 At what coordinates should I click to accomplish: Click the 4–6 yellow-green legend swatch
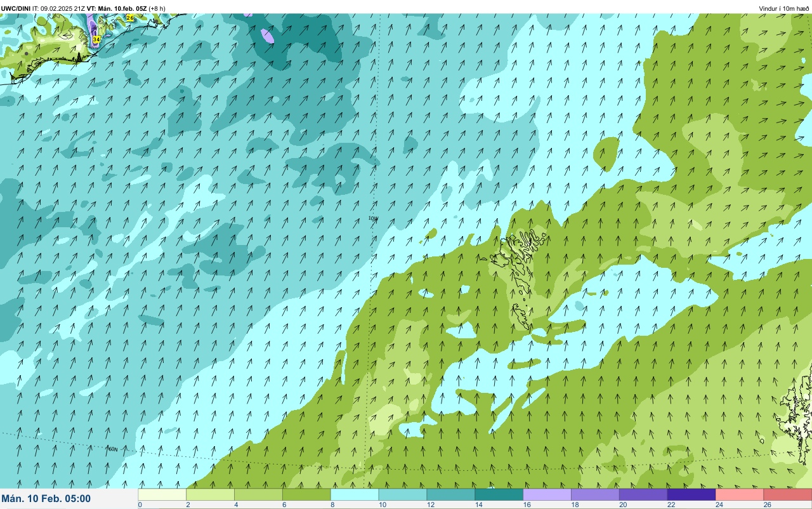259,494
